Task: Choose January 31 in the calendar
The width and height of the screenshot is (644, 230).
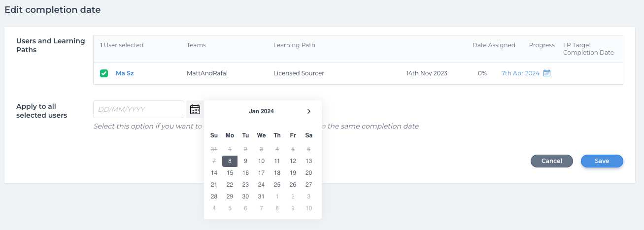Action: [x=261, y=197]
